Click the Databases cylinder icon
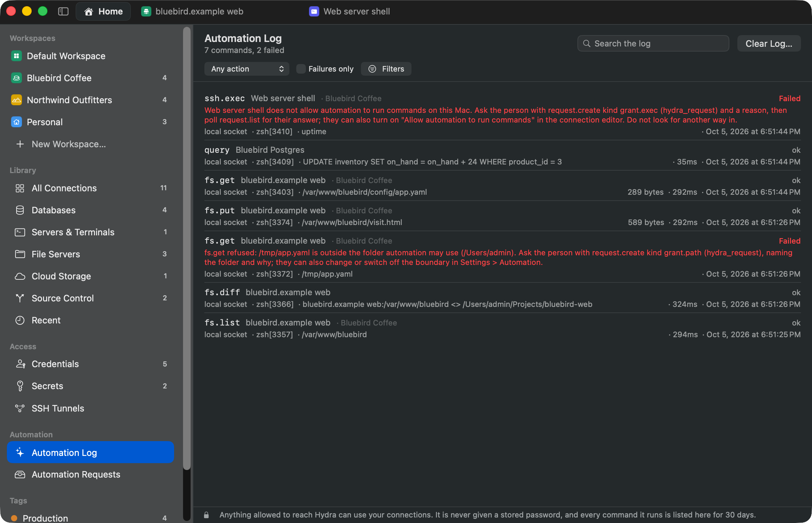 click(20, 210)
